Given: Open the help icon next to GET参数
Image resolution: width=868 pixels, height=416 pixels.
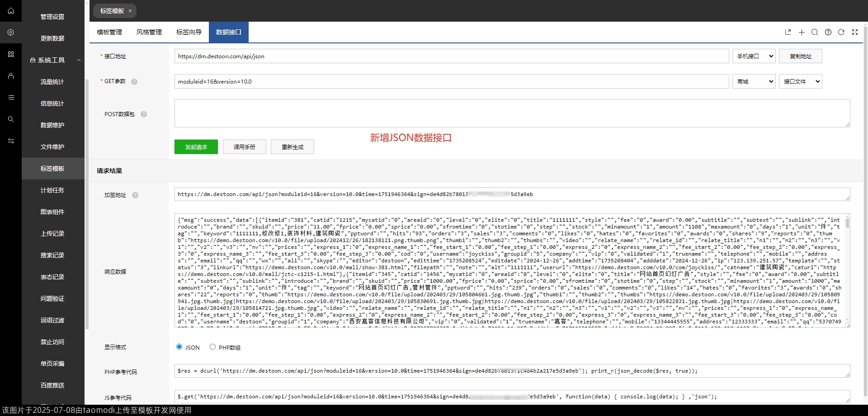Looking at the screenshot, I should tap(134, 82).
